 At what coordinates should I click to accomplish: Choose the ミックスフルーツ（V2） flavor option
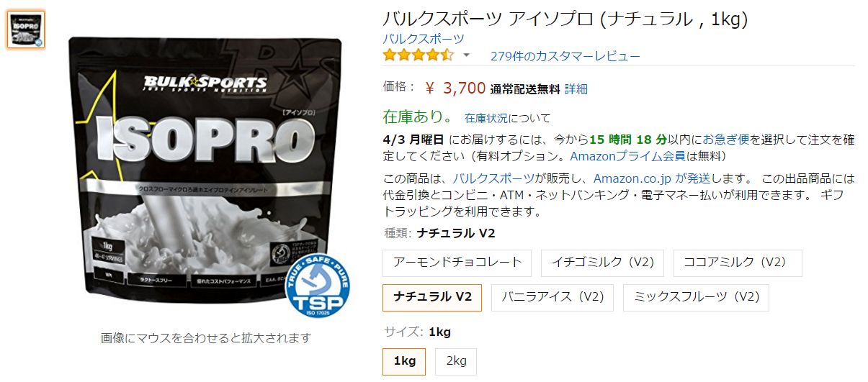(x=697, y=297)
